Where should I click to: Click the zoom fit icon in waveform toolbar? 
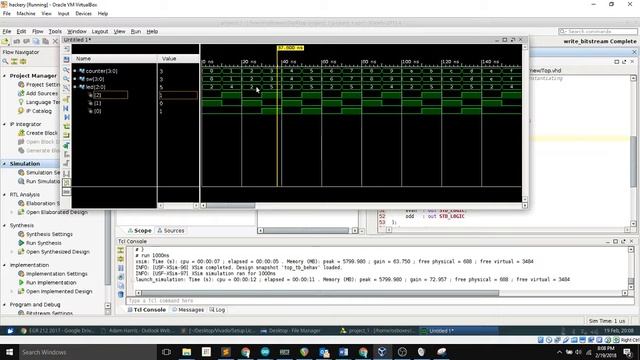pyautogui.click(x=67, y=89)
